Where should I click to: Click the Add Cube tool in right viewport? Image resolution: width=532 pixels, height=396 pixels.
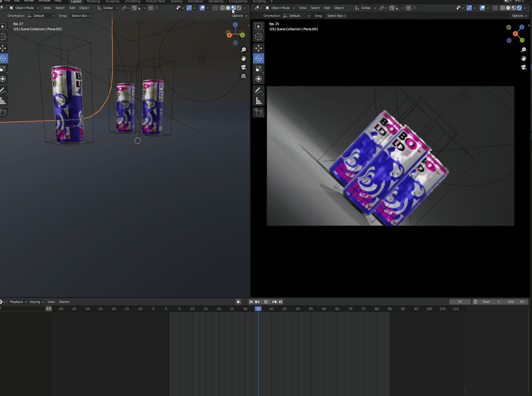258,113
